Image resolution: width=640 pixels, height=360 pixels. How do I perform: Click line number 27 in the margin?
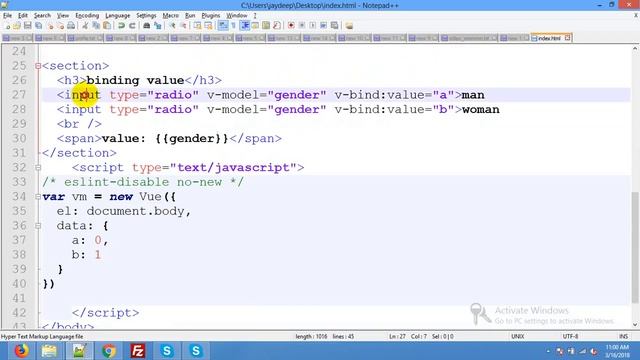(19, 95)
